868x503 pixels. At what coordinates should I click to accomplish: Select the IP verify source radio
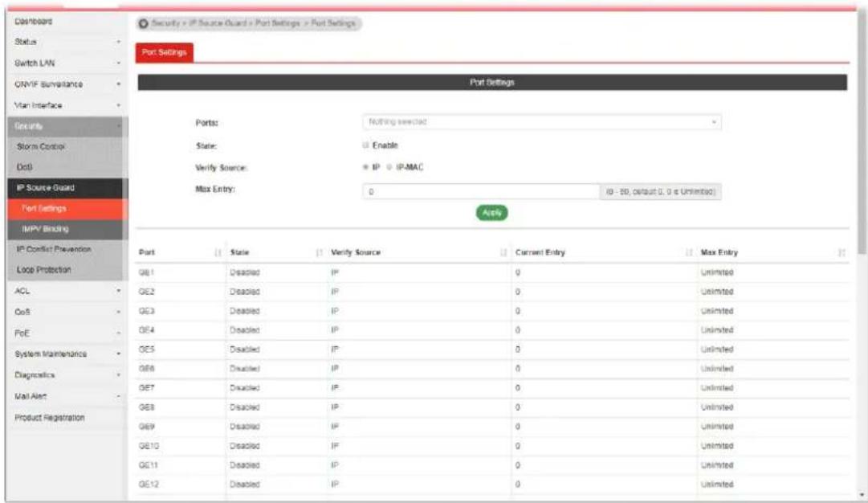[365, 167]
